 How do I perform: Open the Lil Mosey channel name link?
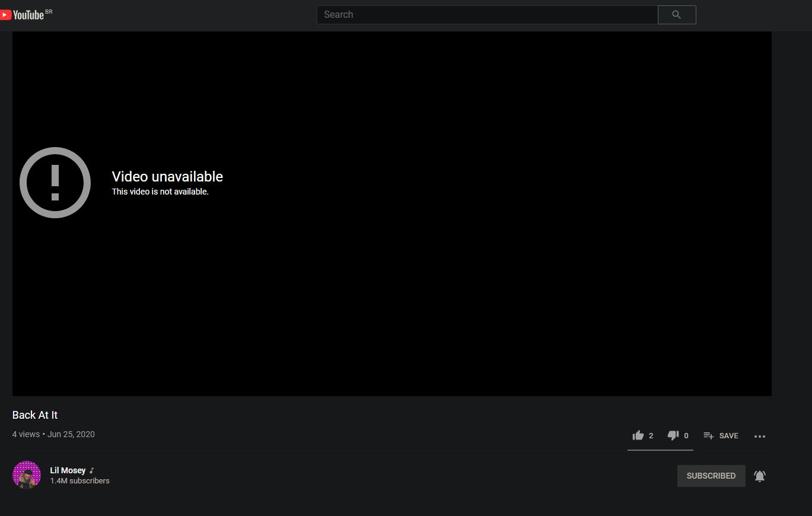click(68, 470)
